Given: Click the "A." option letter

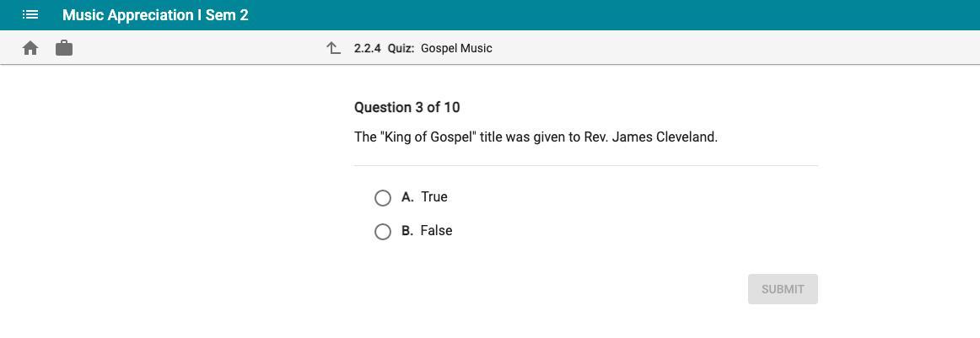Looking at the screenshot, I should 407,197.
